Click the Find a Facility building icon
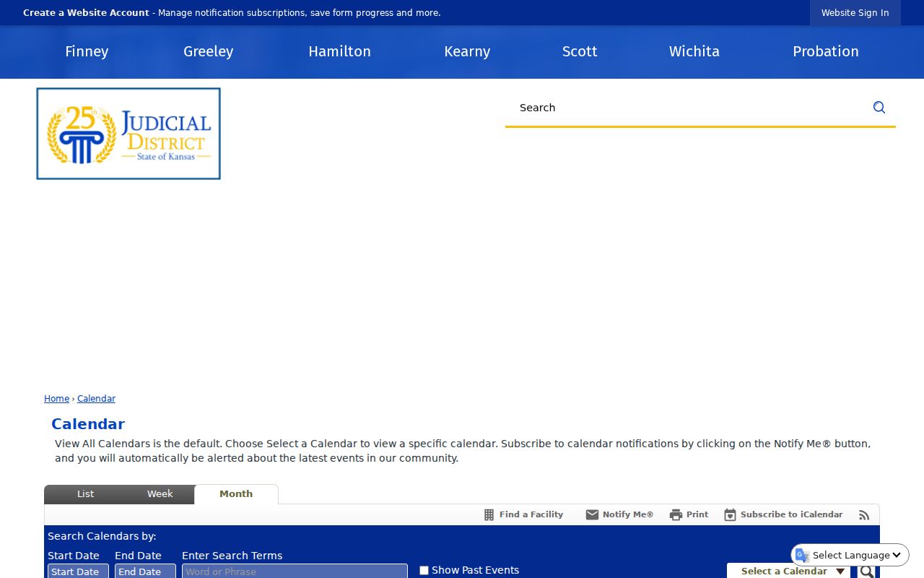924x578 pixels. coord(489,514)
